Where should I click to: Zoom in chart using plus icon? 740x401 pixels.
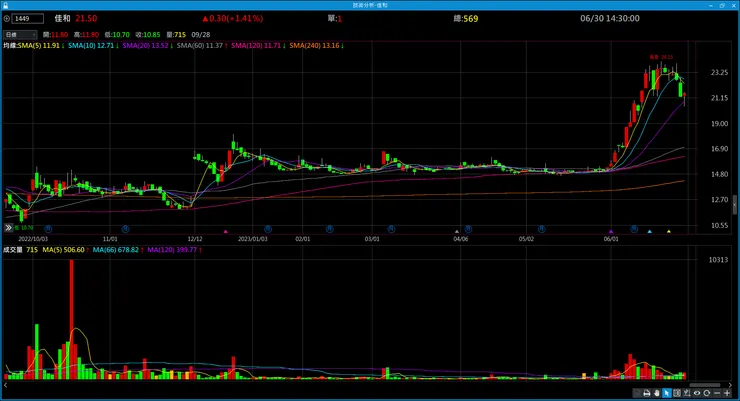727,393
